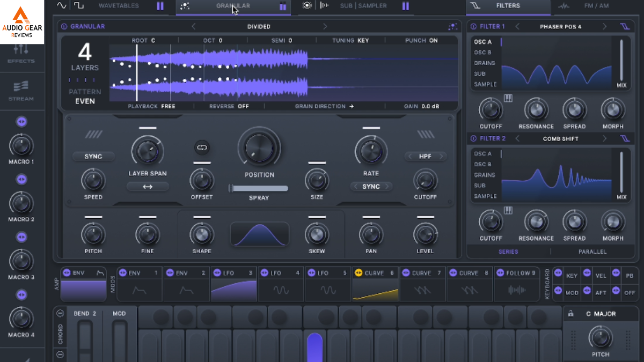Toggle Filter 1 power button
Image resolution: width=644 pixels, height=362 pixels.
[473, 26]
